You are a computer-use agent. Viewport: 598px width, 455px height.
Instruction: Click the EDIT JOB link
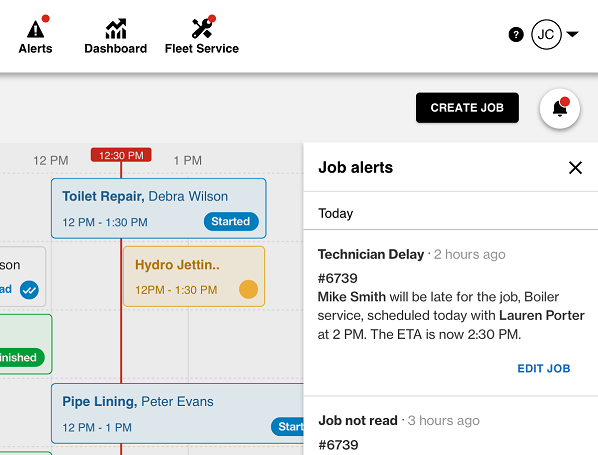[543, 368]
